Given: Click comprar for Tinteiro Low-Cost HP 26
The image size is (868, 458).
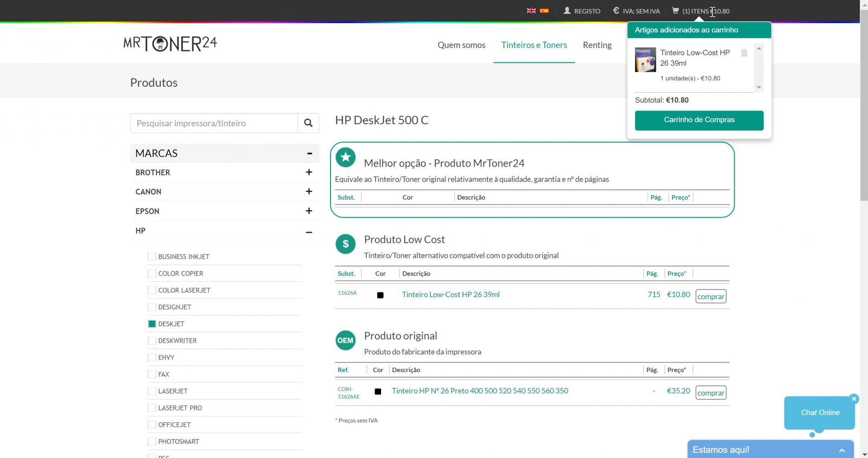Looking at the screenshot, I should click(x=711, y=296).
